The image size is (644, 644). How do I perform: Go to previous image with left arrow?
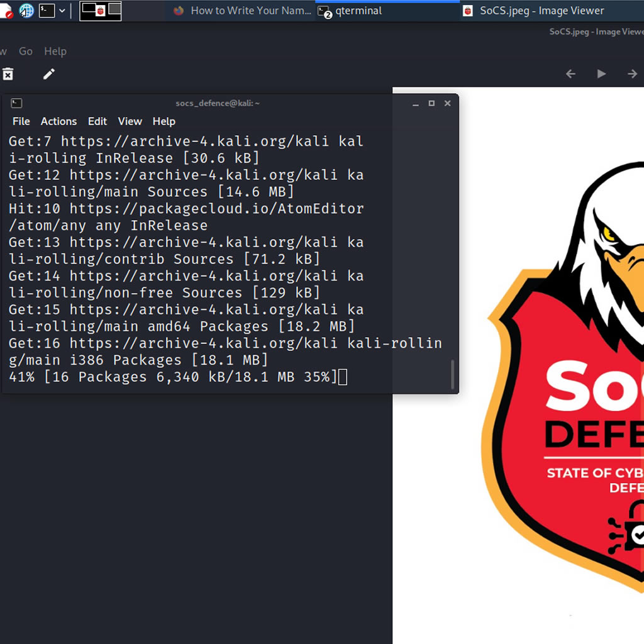(x=570, y=74)
